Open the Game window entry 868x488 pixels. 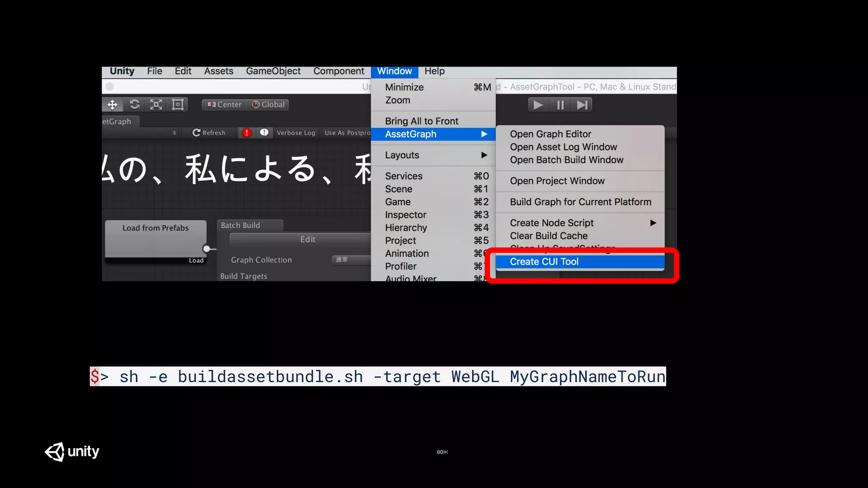click(x=433, y=202)
